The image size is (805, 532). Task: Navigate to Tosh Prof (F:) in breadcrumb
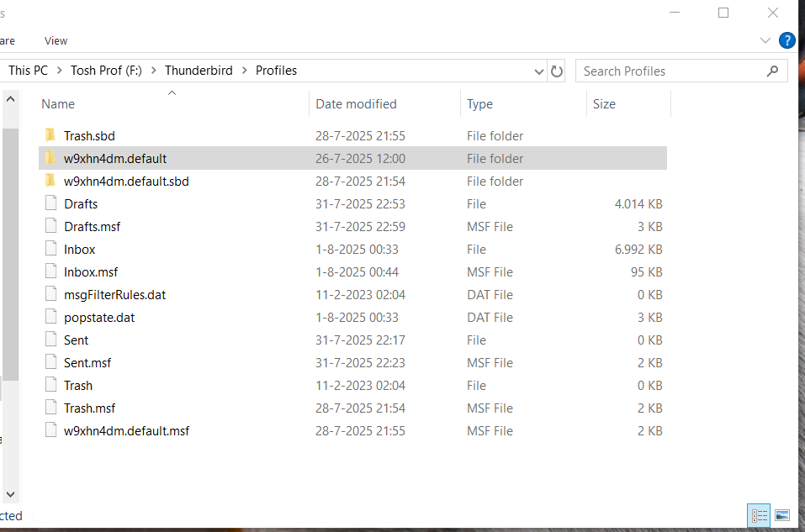[x=106, y=71]
